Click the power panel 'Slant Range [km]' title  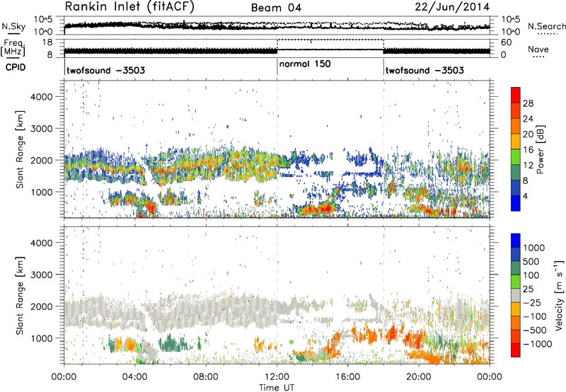pyautogui.click(x=20, y=149)
